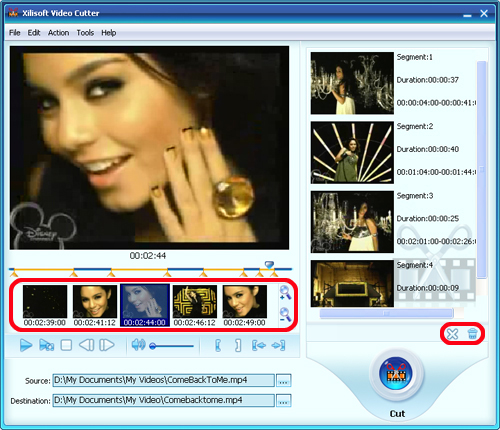
Task: Click Duration:00:00:25 text
Action: click(x=428, y=219)
